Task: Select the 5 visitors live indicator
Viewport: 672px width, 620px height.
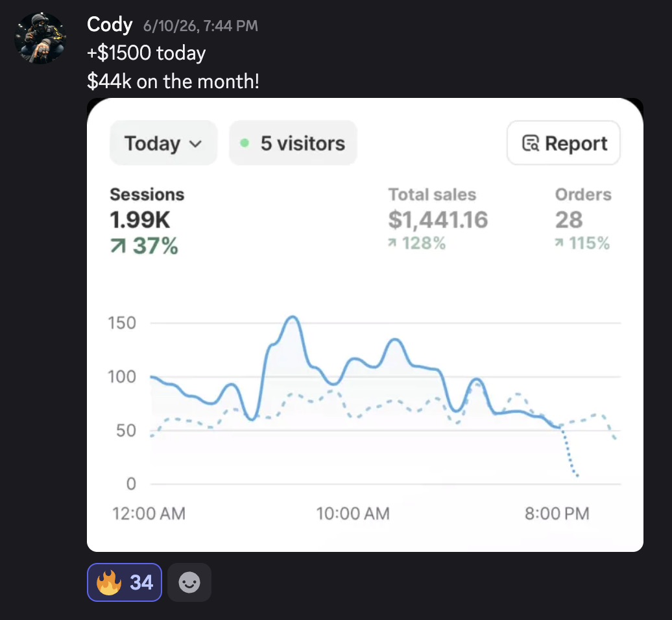Action: tap(293, 143)
